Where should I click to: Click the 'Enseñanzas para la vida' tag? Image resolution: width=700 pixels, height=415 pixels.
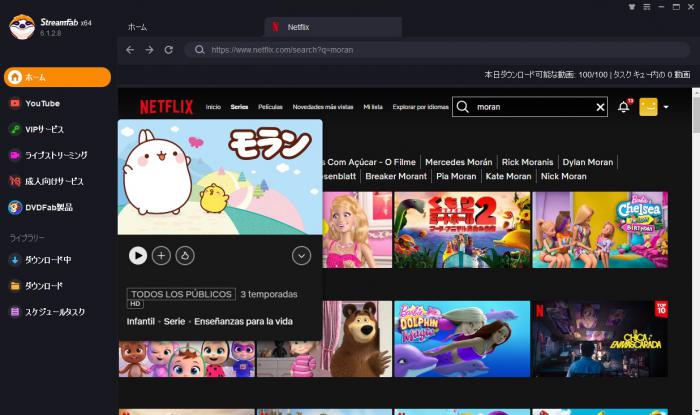(243, 321)
